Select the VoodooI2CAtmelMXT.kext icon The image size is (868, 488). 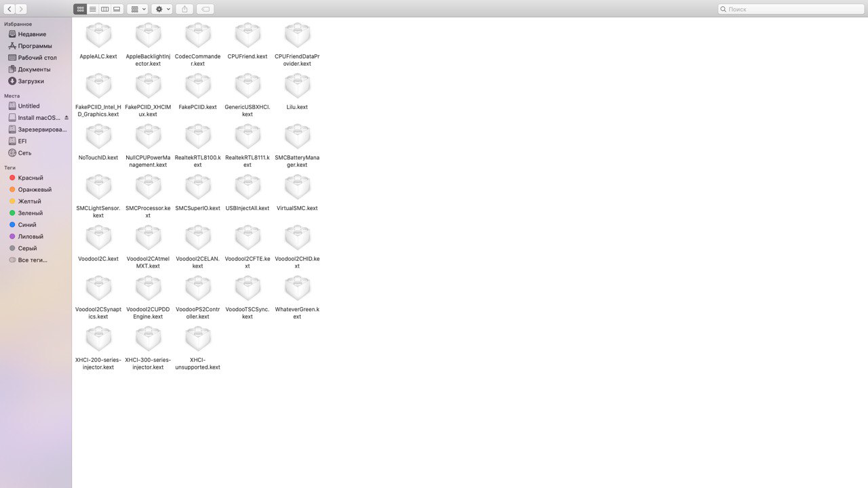148,238
